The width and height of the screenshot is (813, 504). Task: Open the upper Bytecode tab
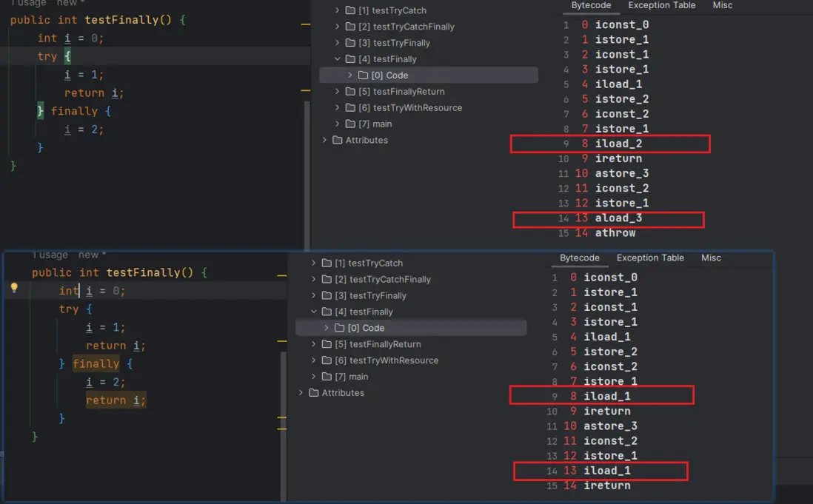click(591, 5)
